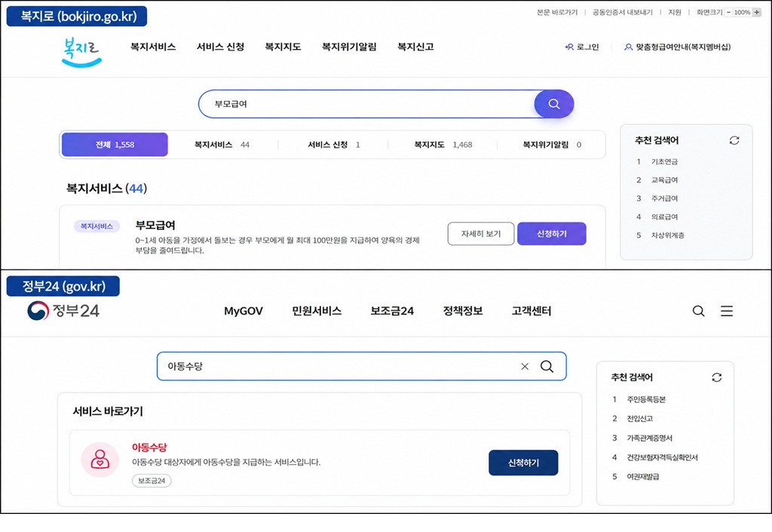
Task: Select recommended term 주거급여
Action: pyautogui.click(x=664, y=198)
